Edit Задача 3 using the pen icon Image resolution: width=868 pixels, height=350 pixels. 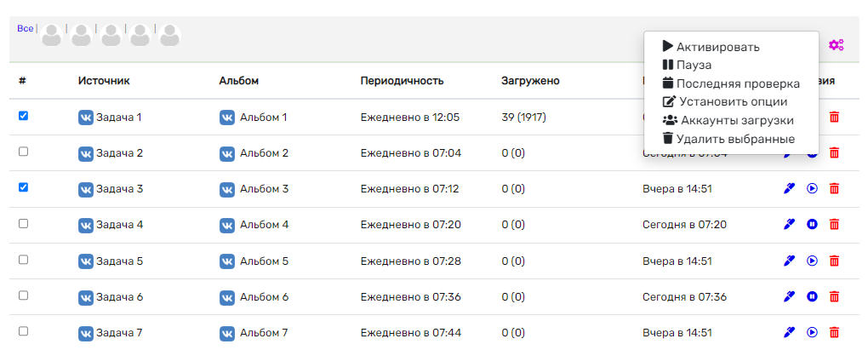click(x=790, y=189)
